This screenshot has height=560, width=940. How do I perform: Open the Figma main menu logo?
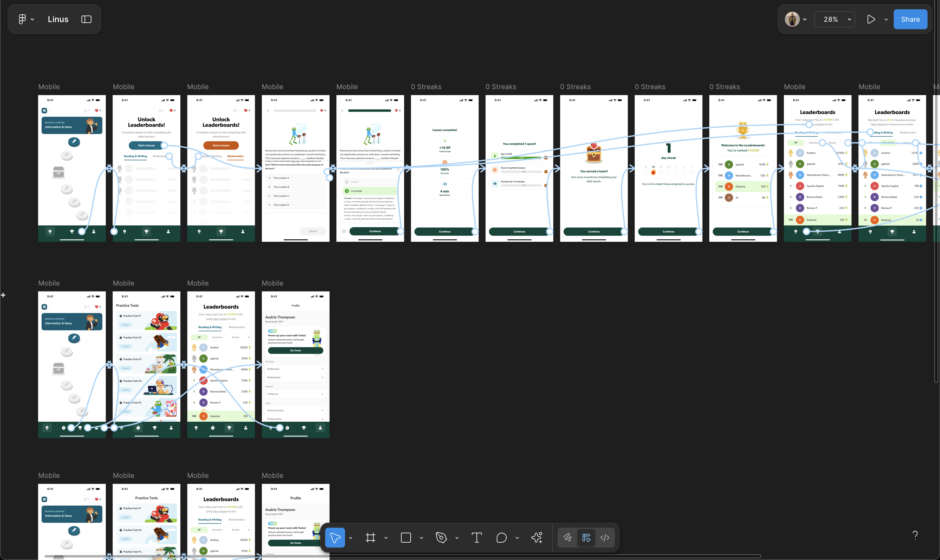coord(23,19)
